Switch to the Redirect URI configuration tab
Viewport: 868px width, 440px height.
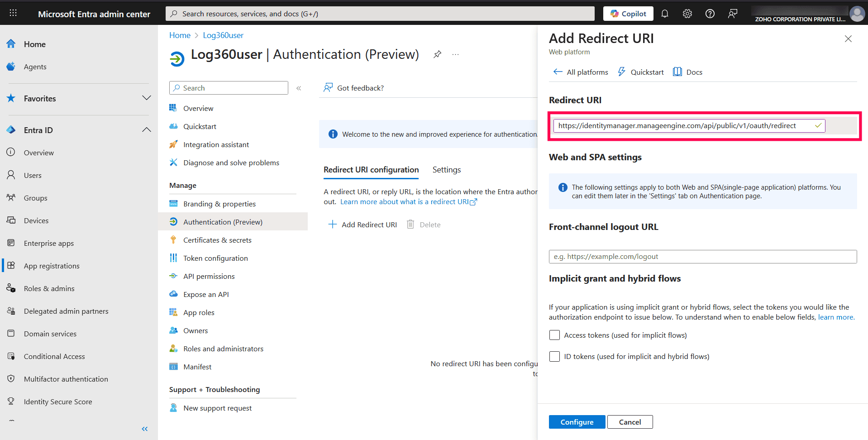(371, 170)
